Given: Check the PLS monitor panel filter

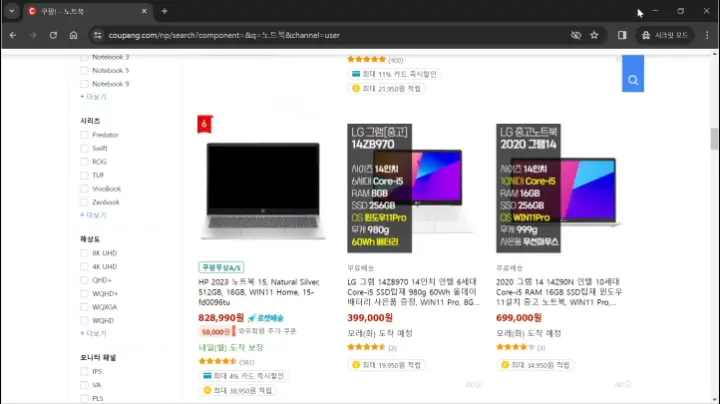Looking at the screenshot, I should pyautogui.click(x=84, y=398).
